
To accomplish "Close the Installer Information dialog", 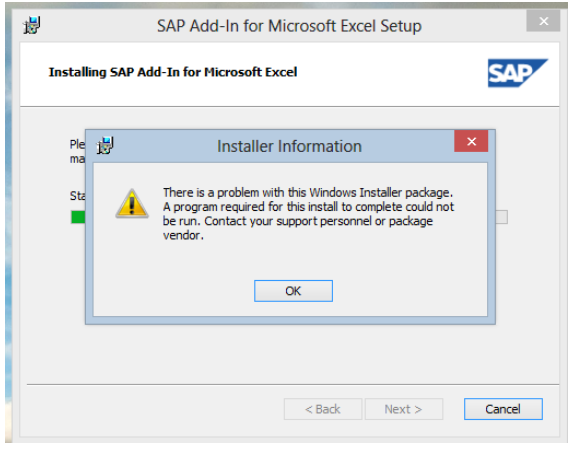I will point(471,141).
